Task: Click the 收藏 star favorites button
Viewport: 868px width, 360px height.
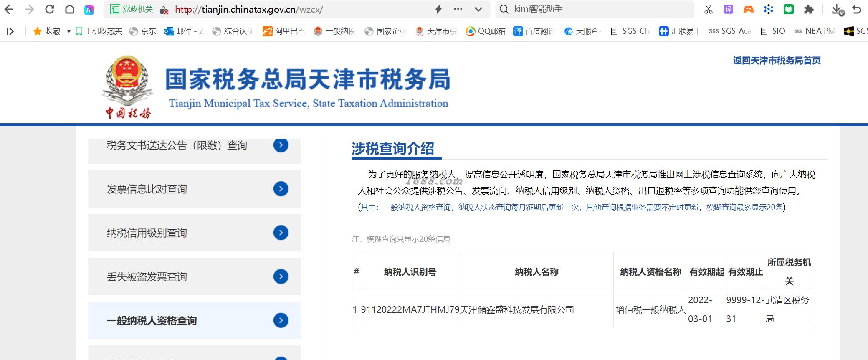Action: pos(46,31)
